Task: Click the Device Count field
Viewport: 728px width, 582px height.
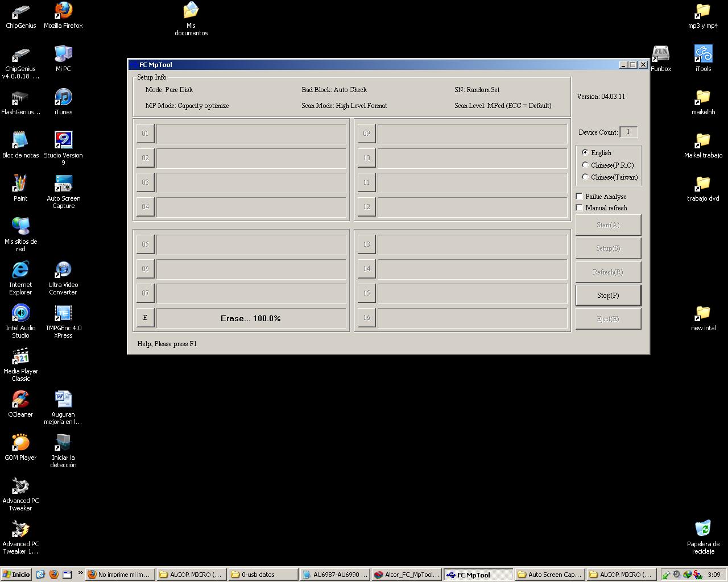Action: coord(628,132)
